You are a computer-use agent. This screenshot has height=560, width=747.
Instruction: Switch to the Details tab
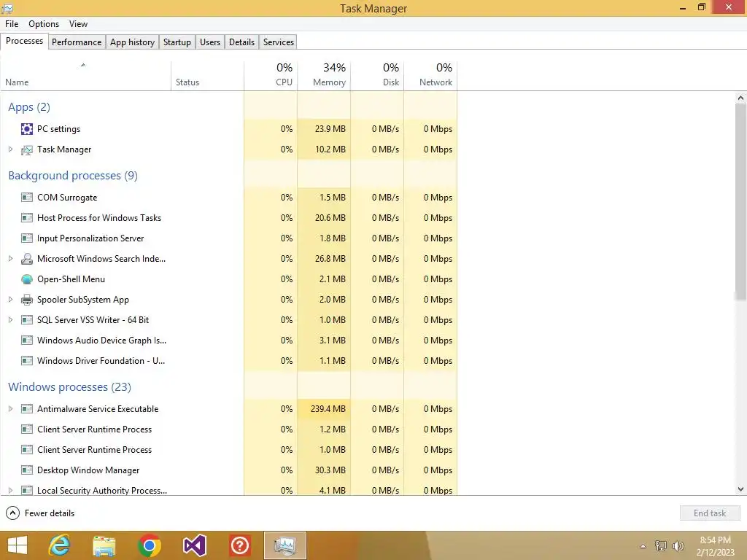point(242,42)
